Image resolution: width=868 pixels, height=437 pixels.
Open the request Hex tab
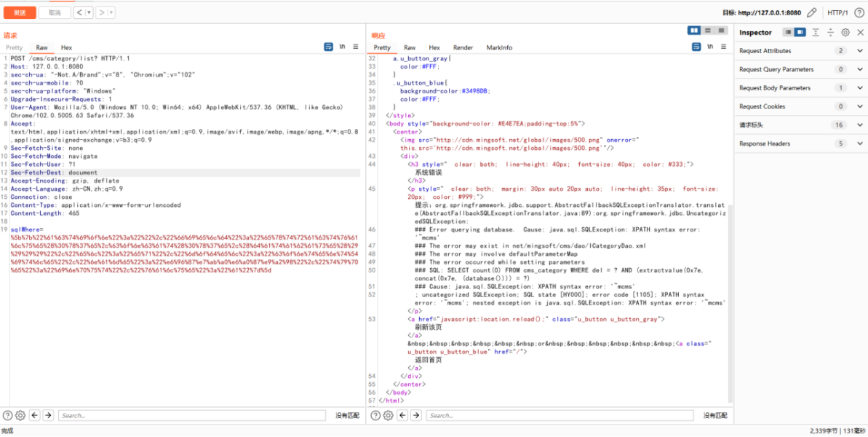point(66,47)
